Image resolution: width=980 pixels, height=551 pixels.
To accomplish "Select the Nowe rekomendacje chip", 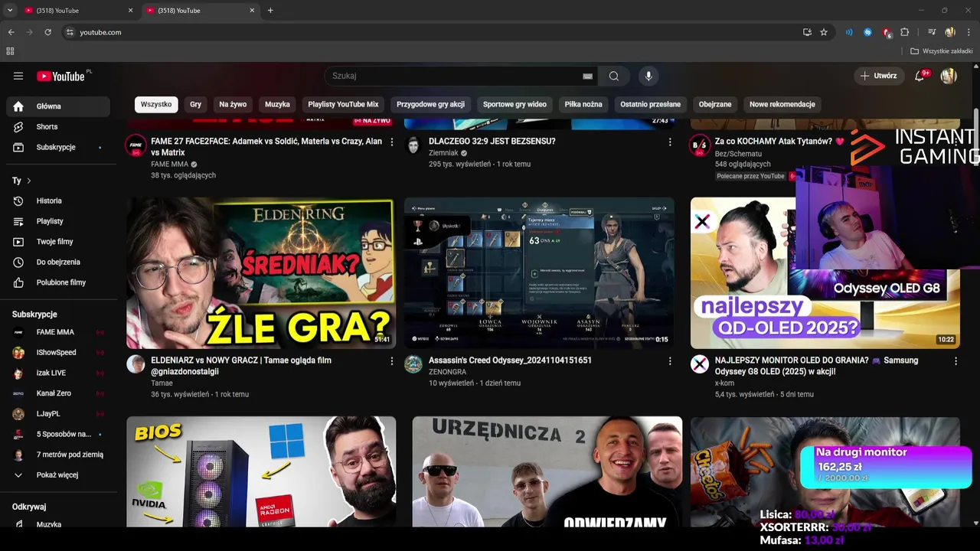I will point(782,104).
